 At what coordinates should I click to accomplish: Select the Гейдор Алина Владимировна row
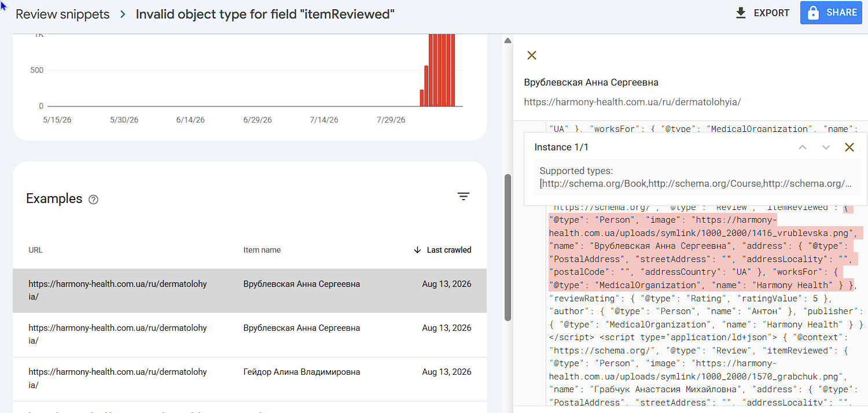pyautogui.click(x=249, y=379)
